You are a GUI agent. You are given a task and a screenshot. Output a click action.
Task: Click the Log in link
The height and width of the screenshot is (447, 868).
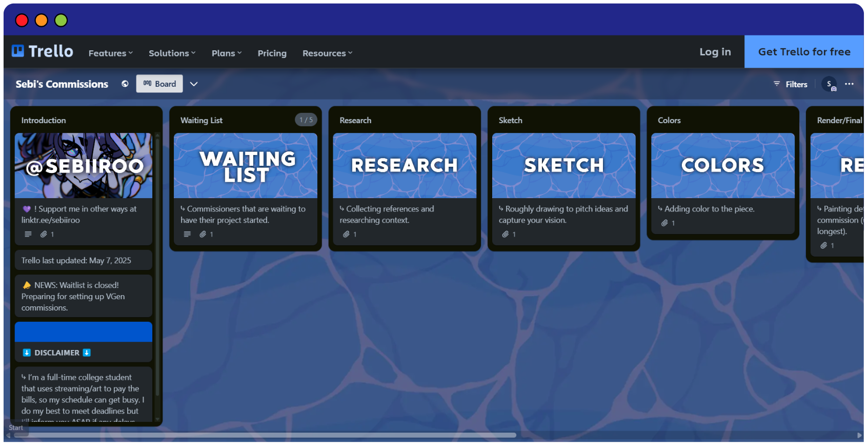[715, 52]
